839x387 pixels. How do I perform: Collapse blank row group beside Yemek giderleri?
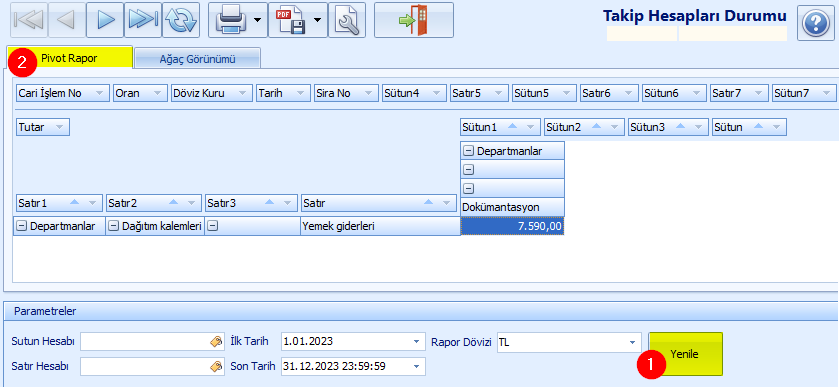point(212,226)
